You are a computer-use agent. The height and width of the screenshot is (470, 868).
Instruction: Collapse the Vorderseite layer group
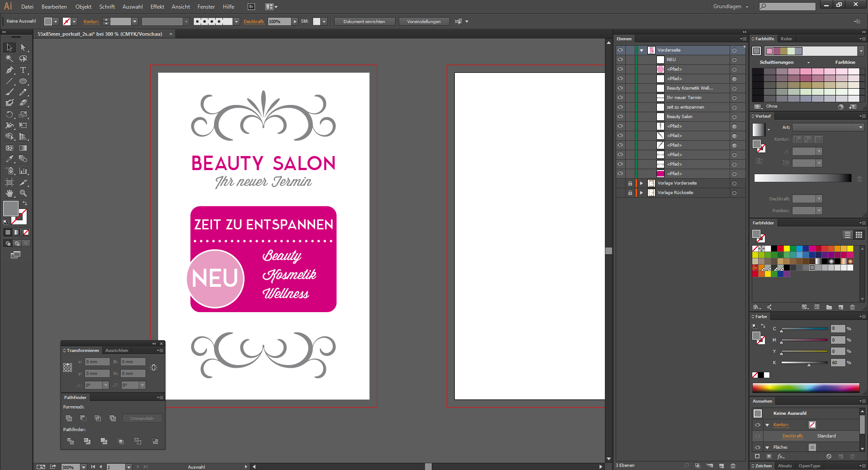pos(642,50)
